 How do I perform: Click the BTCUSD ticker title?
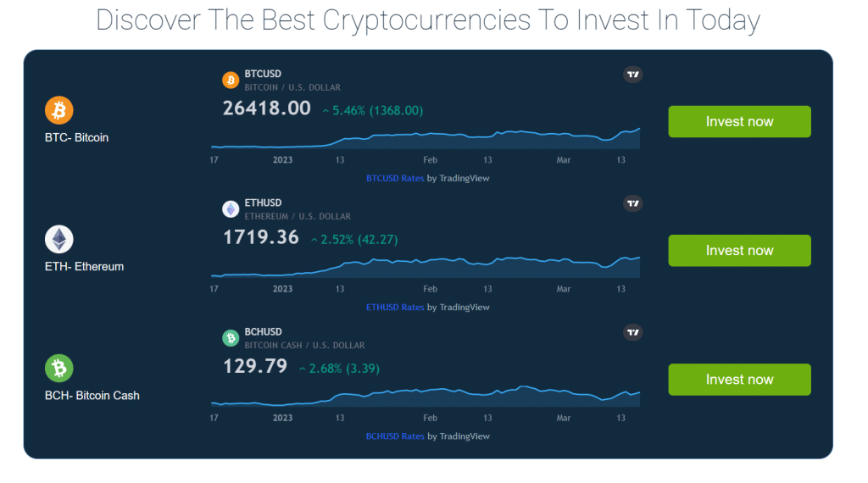pyautogui.click(x=263, y=75)
